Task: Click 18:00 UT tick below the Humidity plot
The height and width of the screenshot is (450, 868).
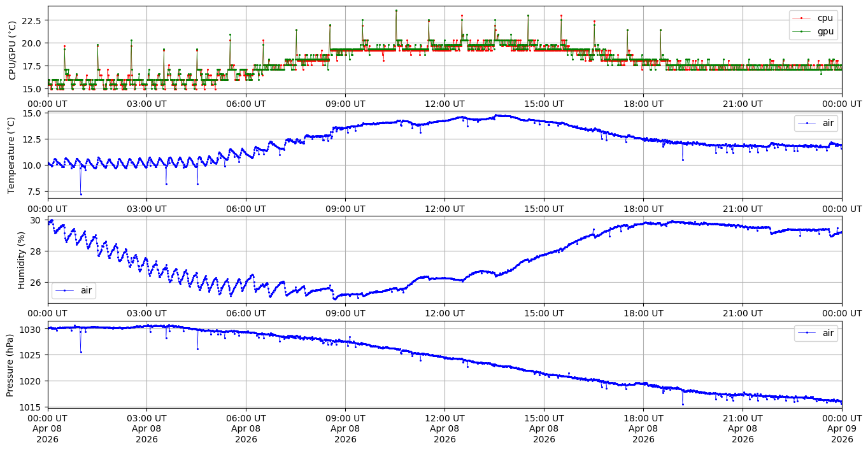Action: coord(643,313)
